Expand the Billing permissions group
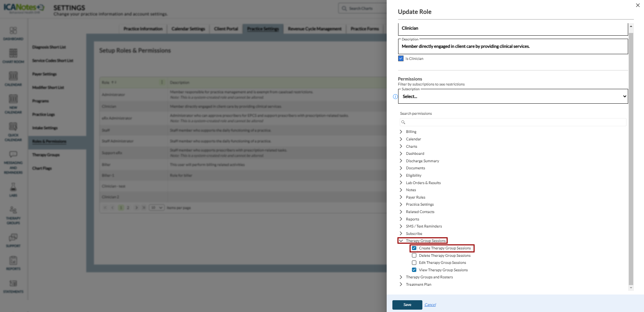This screenshot has height=312, width=644. click(x=401, y=132)
